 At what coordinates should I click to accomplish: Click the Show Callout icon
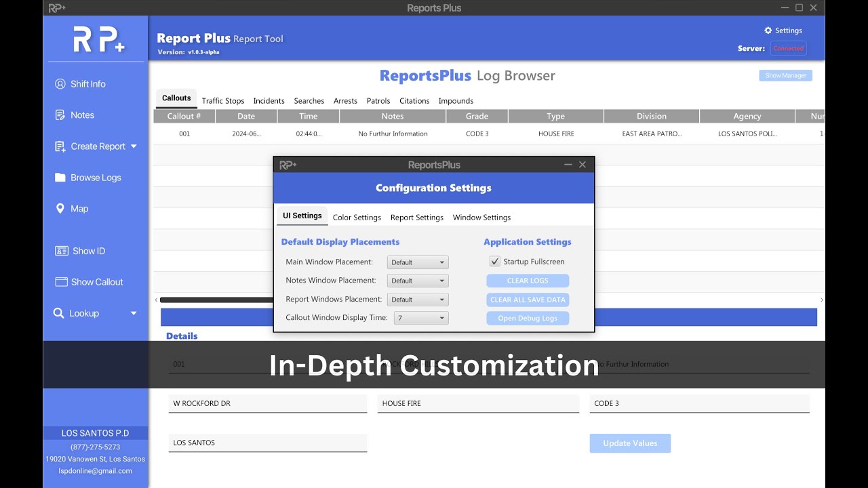(61, 282)
